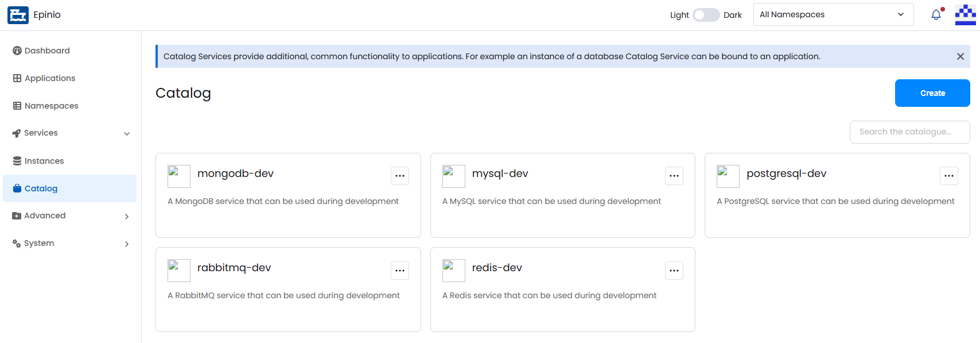Open postgresql-dev card actions menu
980x343 pixels.
(949, 176)
